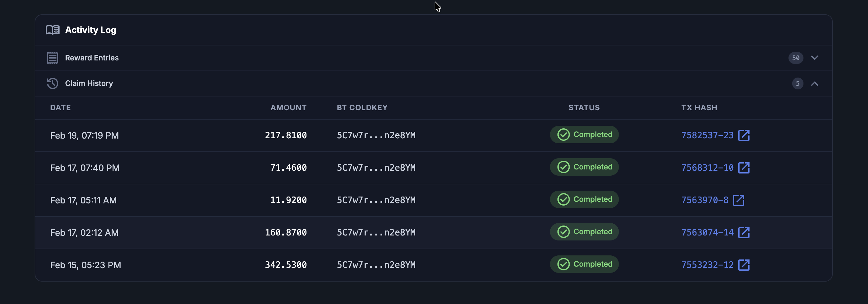Image resolution: width=868 pixels, height=304 pixels.
Task: Toggle the Completed status badge for Feb 15 claim
Action: pyautogui.click(x=584, y=264)
